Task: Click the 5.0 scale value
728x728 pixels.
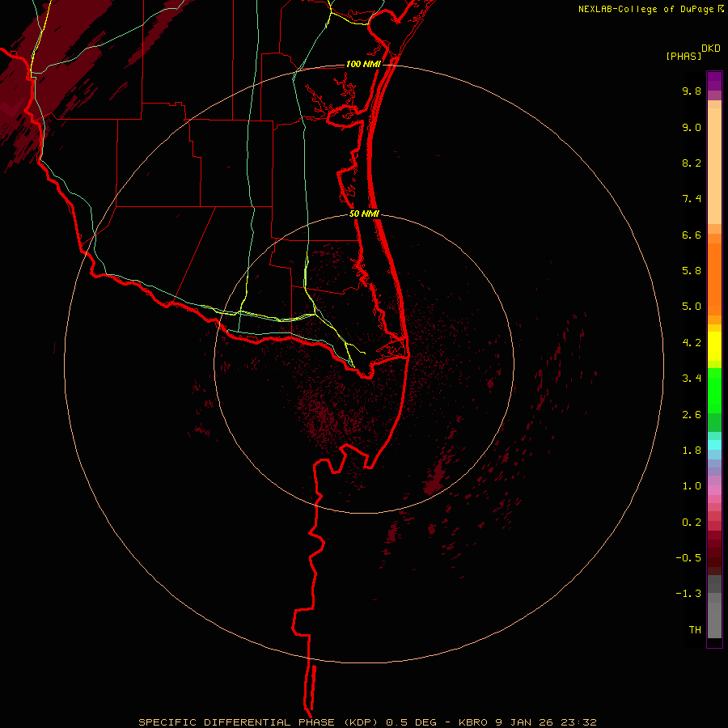Action: [692, 307]
